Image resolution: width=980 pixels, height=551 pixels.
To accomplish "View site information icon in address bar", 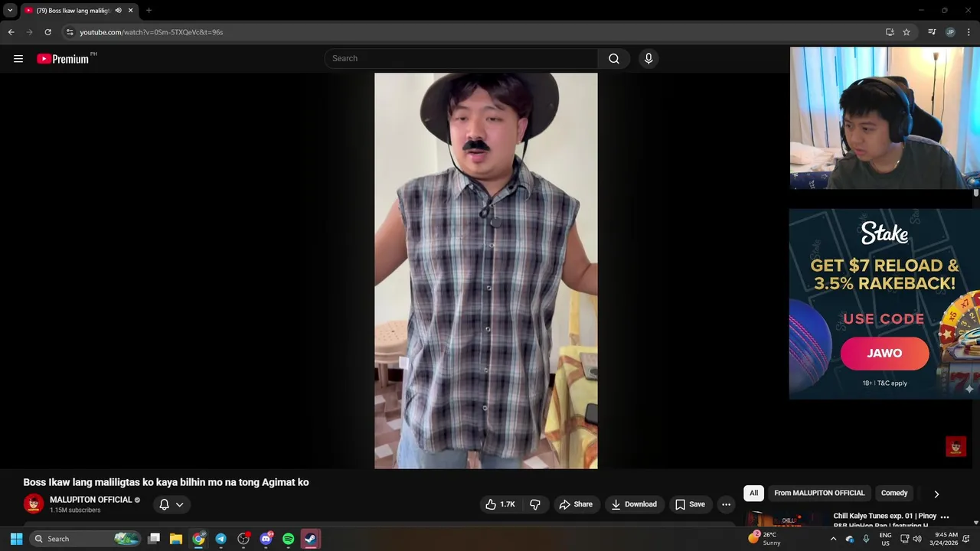I will click(x=70, y=32).
